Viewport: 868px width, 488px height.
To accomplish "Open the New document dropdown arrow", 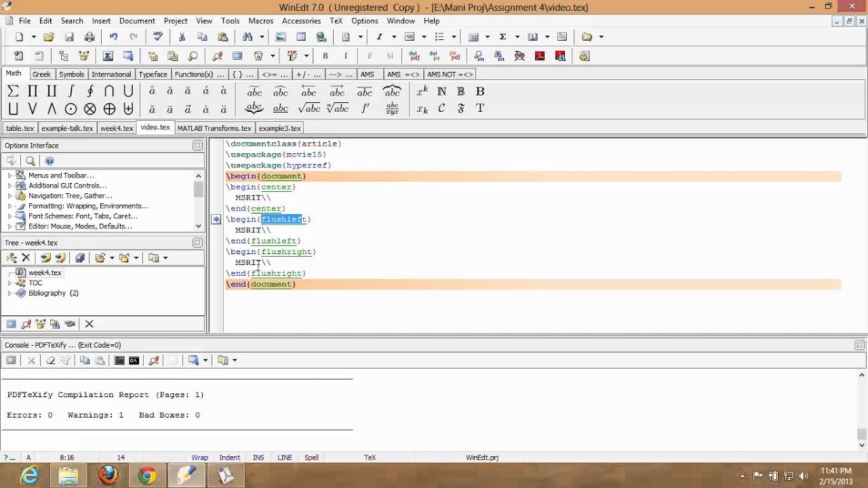I will 33,37.
